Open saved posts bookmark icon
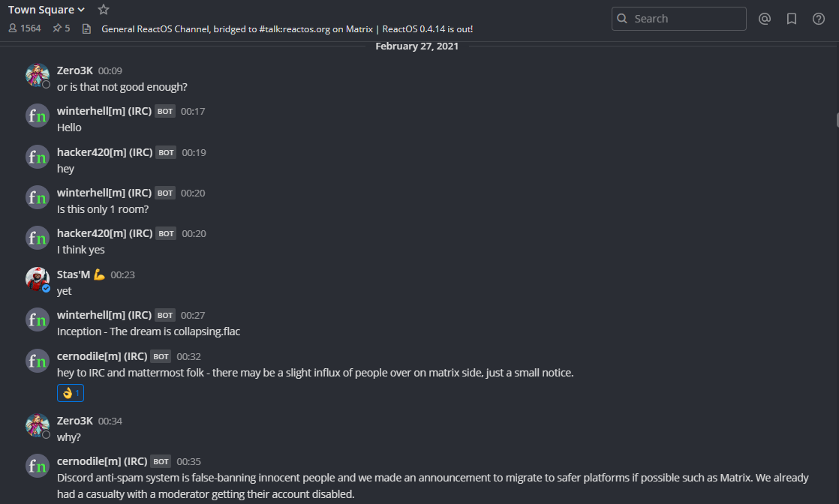This screenshot has height=504, width=839. [x=792, y=19]
